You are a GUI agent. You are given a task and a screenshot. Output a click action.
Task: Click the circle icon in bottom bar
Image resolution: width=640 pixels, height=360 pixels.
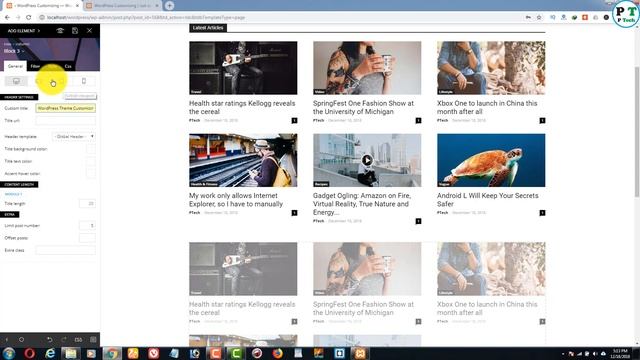[x=21, y=340]
